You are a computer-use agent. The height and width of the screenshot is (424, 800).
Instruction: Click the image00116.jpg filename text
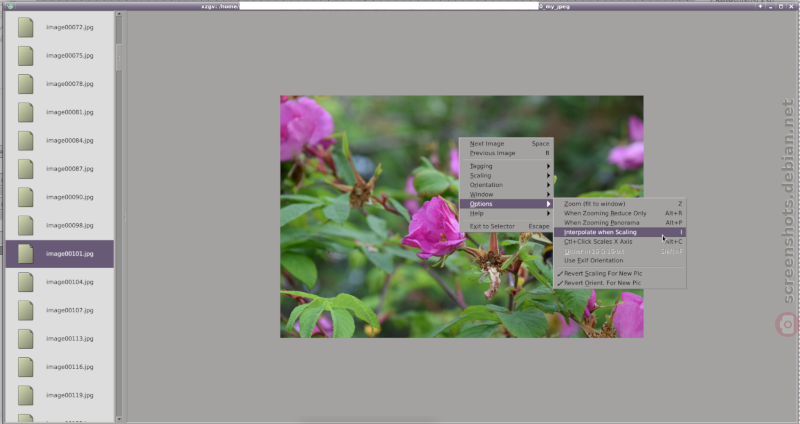pyautogui.click(x=70, y=367)
